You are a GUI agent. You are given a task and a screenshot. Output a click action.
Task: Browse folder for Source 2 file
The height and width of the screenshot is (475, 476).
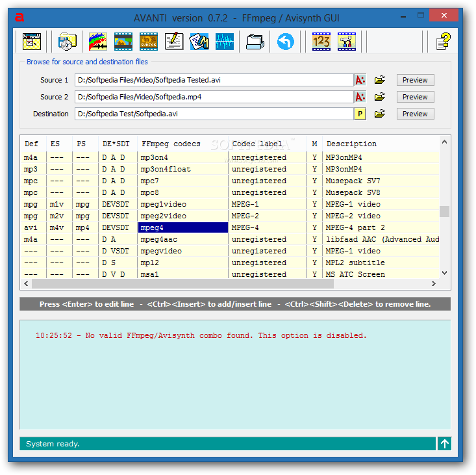tap(379, 97)
